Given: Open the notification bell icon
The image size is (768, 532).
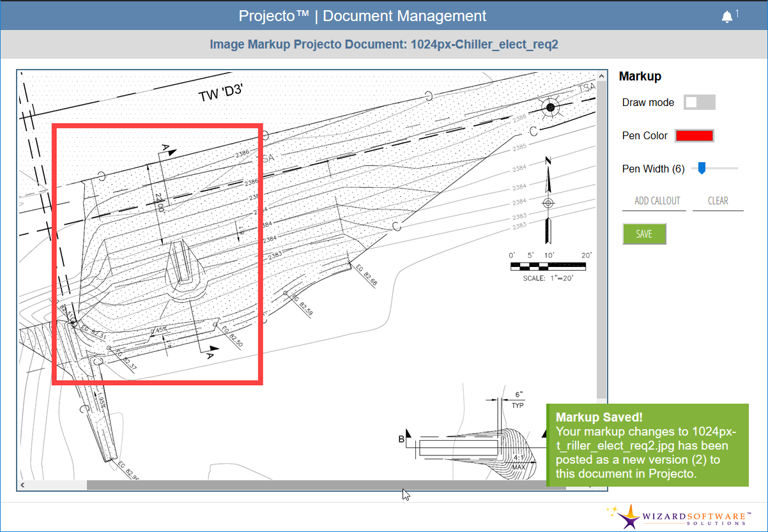Looking at the screenshot, I should coord(727,17).
